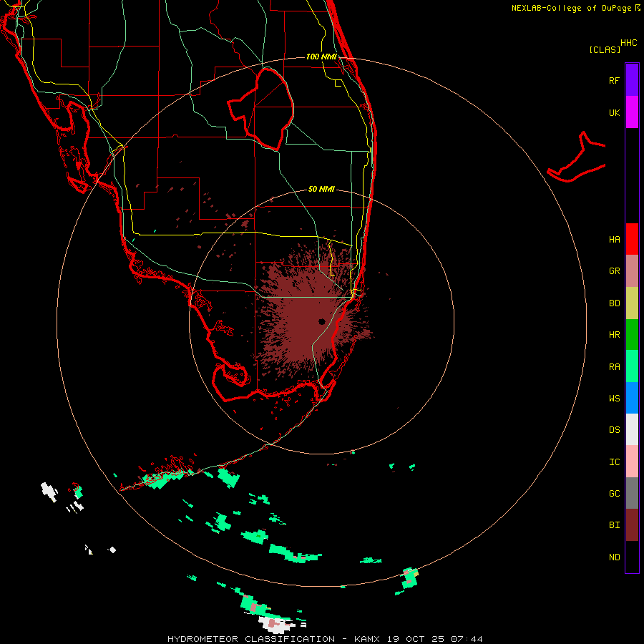
Task: Click the GR legend label
Action: point(614,271)
